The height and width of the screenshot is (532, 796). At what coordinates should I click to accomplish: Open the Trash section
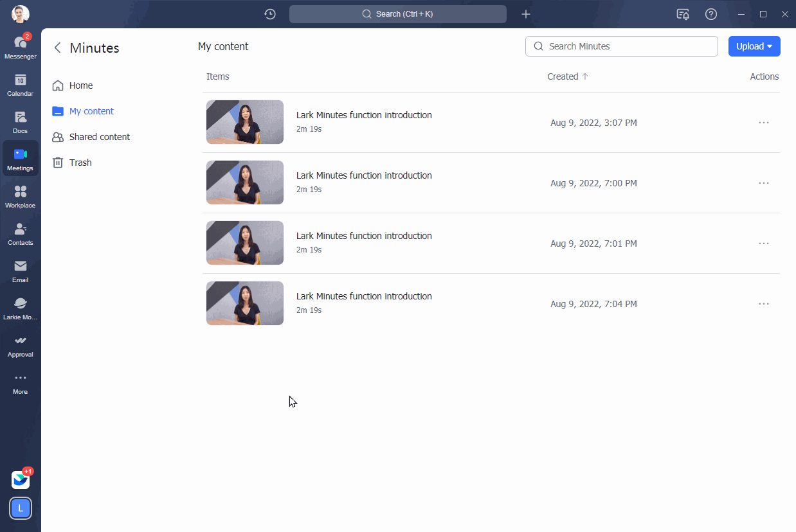click(80, 162)
